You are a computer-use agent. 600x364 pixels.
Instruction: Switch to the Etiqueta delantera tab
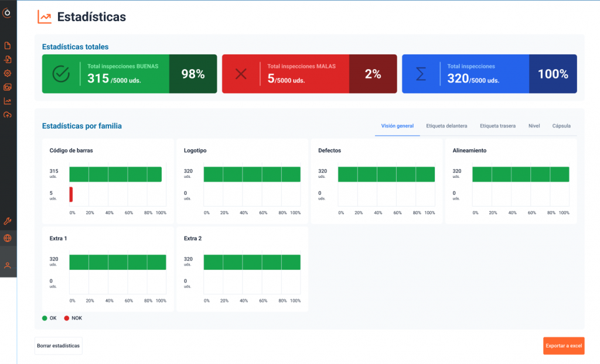point(446,126)
